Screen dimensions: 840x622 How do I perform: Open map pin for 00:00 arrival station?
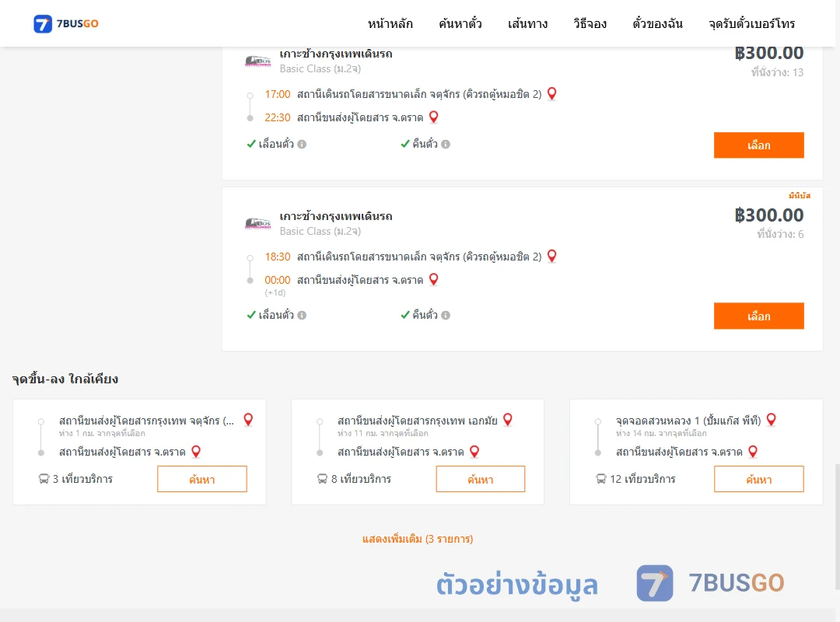[x=434, y=279]
